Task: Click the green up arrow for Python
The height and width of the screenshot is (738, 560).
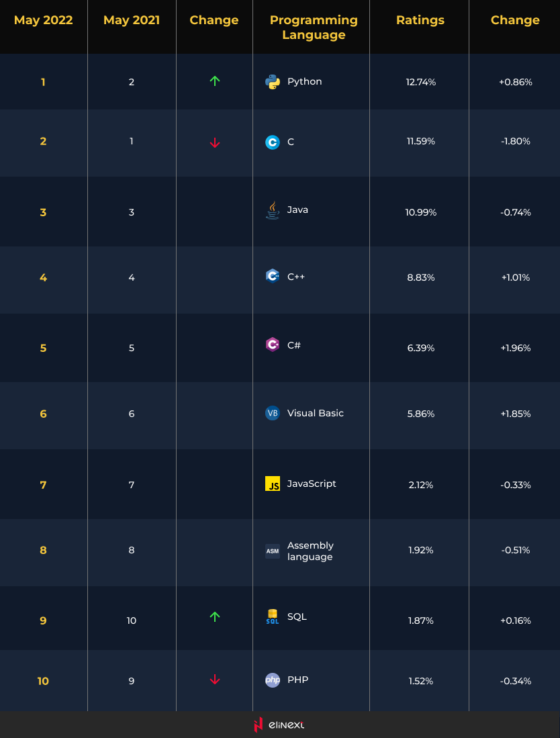Action: (x=215, y=81)
